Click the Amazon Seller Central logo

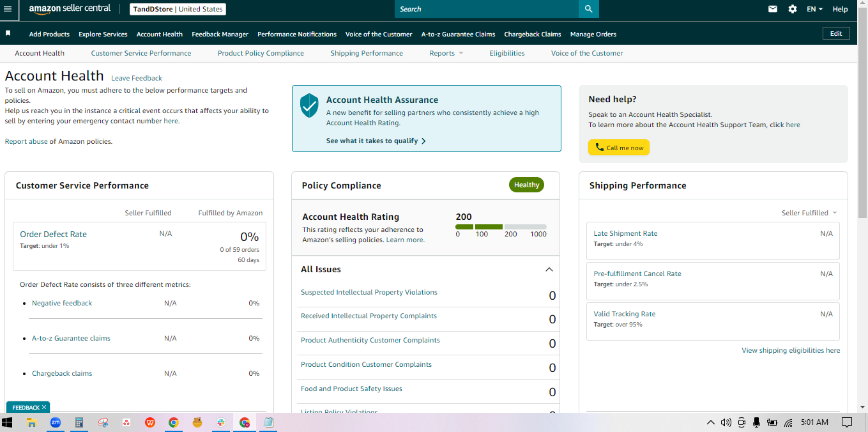point(70,9)
